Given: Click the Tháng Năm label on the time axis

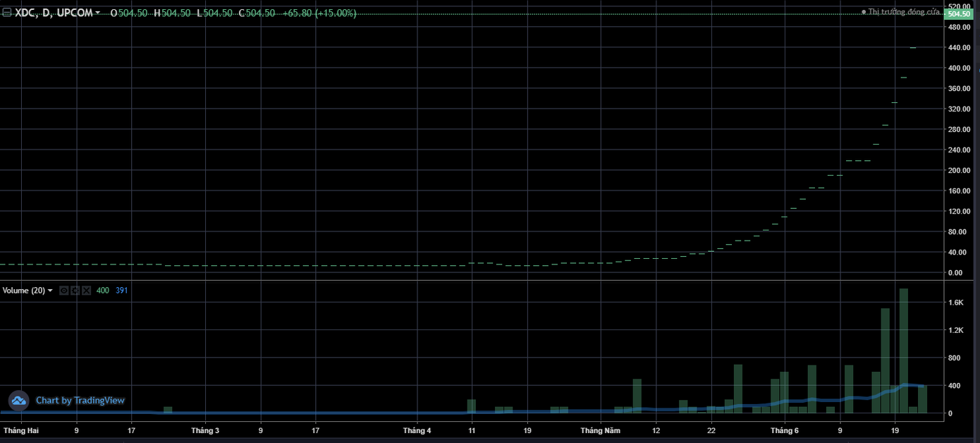Looking at the screenshot, I should (x=600, y=430).
